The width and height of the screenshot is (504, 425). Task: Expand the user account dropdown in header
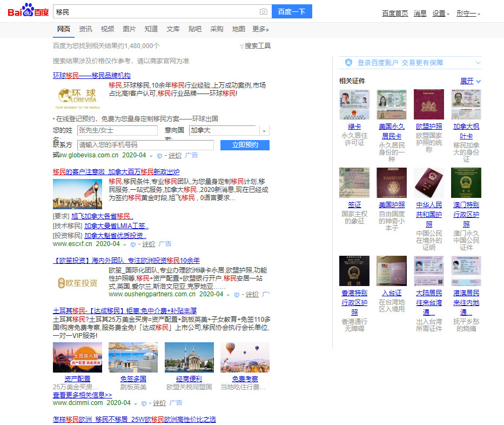[468, 14]
